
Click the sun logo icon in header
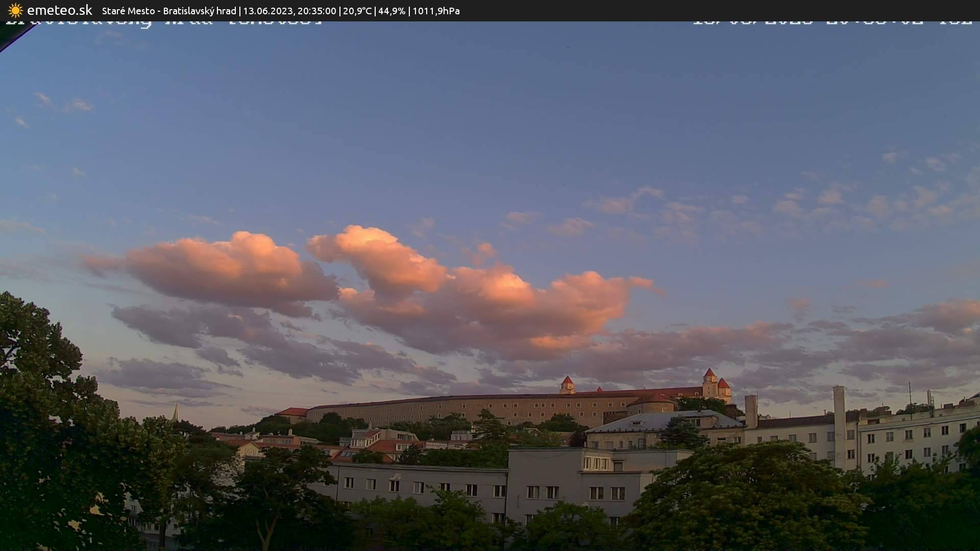pyautogui.click(x=15, y=11)
